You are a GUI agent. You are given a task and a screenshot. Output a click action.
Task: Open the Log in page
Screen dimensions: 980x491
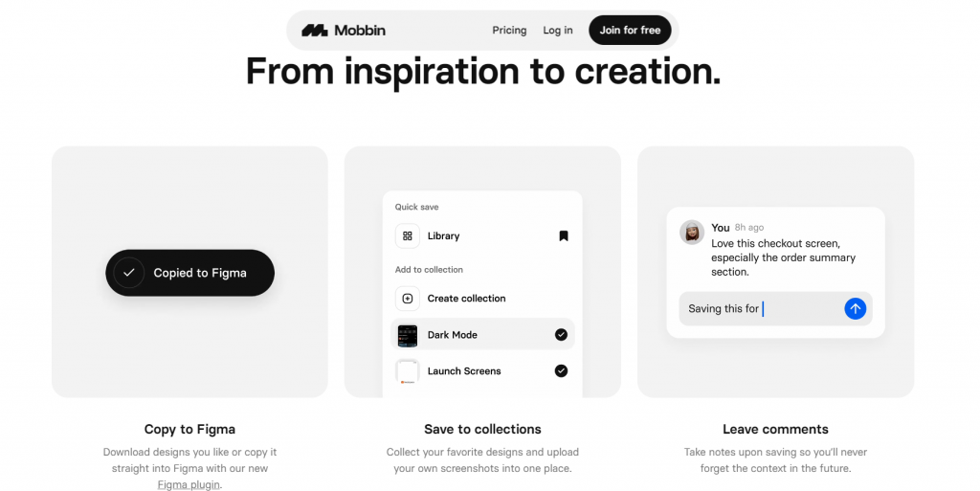558,30
